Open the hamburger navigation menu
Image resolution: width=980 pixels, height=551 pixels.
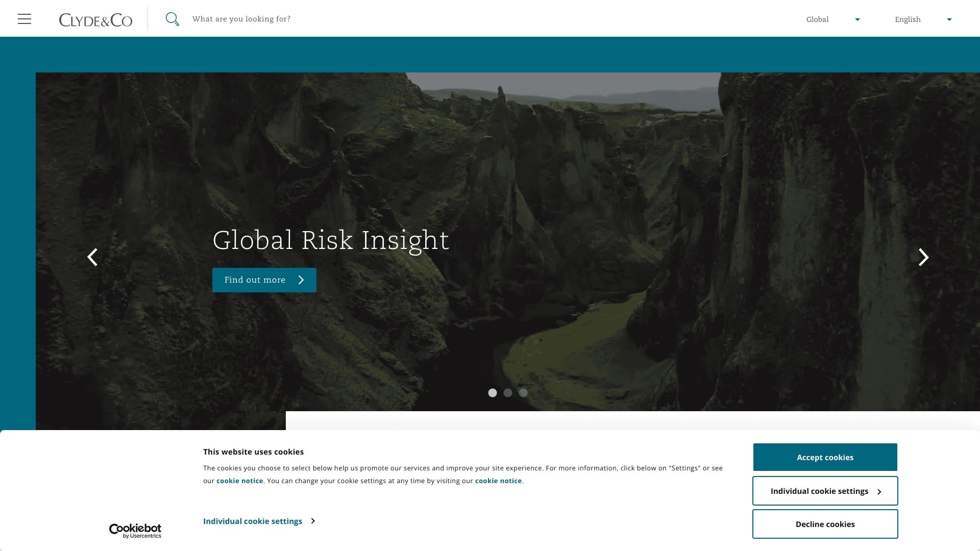tap(24, 18)
